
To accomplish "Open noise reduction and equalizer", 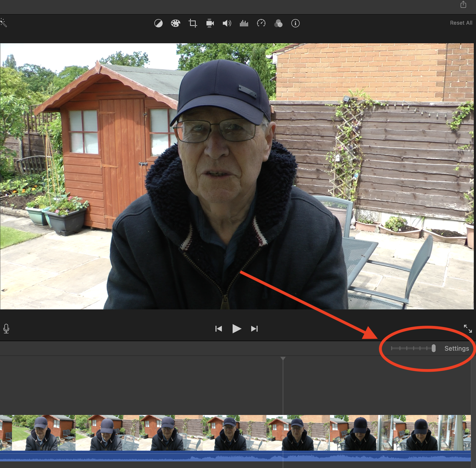I will [244, 24].
